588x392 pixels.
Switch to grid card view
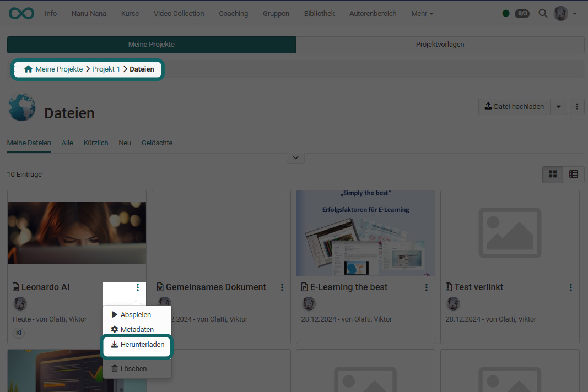(x=553, y=175)
